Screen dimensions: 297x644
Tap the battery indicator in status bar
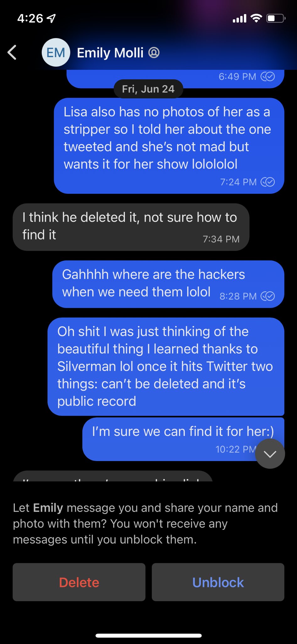276,19
